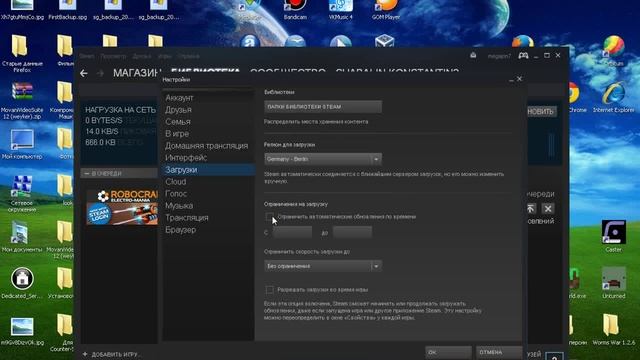Minimize the Настройки settings dialog
Image resolution: width=640 pixels, height=360 pixels.
(x=511, y=79)
